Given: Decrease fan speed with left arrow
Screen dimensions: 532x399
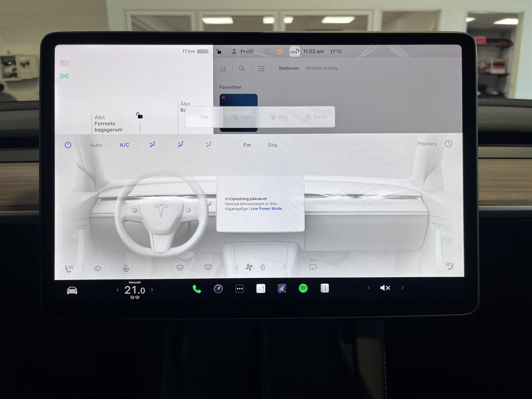Looking at the screenshot, I should point(237,267).
